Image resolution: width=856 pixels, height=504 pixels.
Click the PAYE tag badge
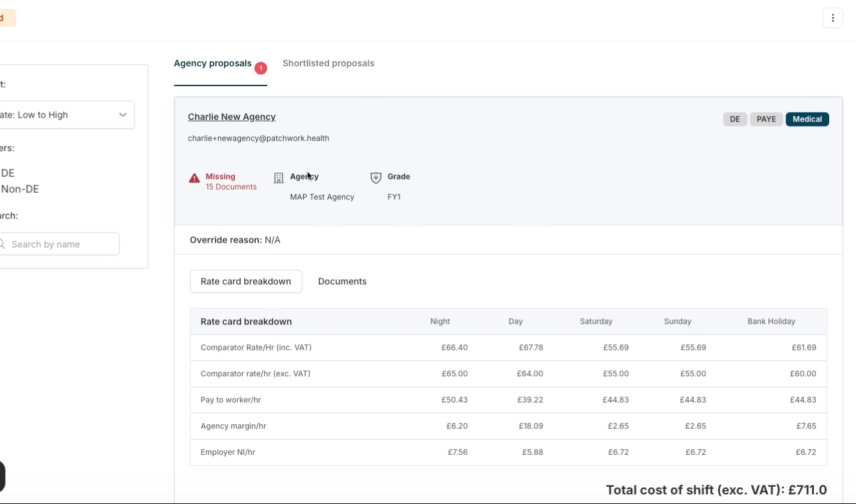pos(766,119)
